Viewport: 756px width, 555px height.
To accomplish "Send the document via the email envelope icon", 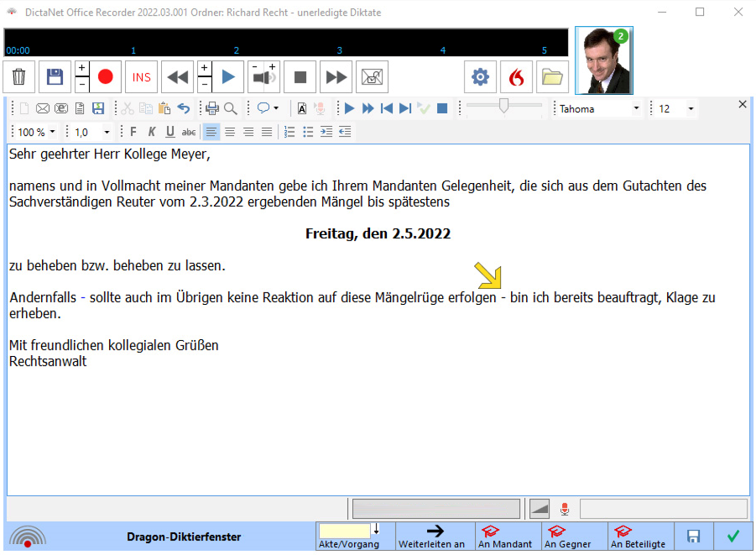I will [43, 108].
